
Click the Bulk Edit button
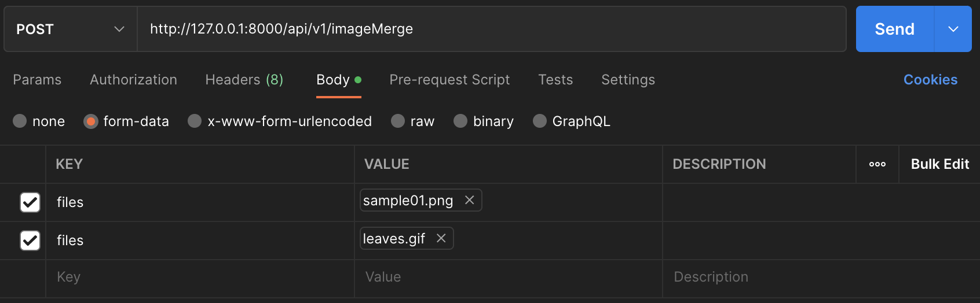click(x=939, y=164)
